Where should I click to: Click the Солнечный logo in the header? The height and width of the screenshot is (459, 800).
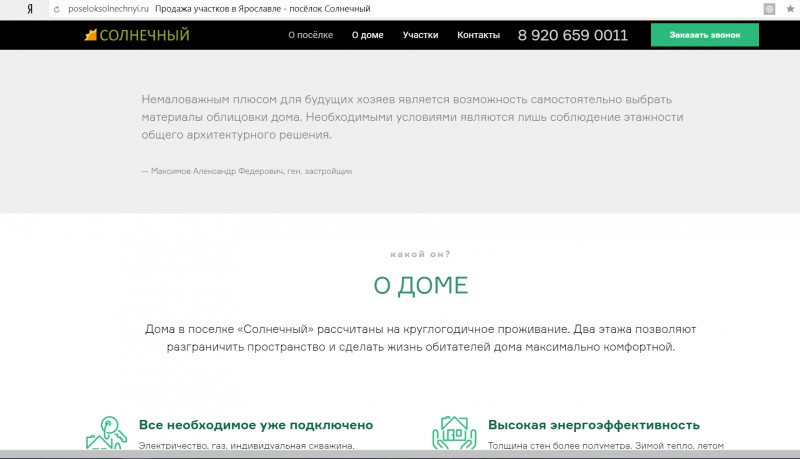[137, 35]
